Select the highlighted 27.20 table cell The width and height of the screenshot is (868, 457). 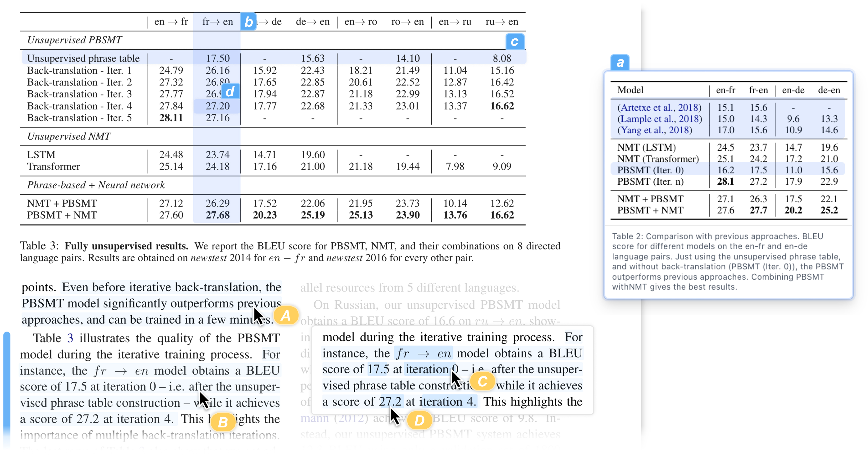pos(217,106)
